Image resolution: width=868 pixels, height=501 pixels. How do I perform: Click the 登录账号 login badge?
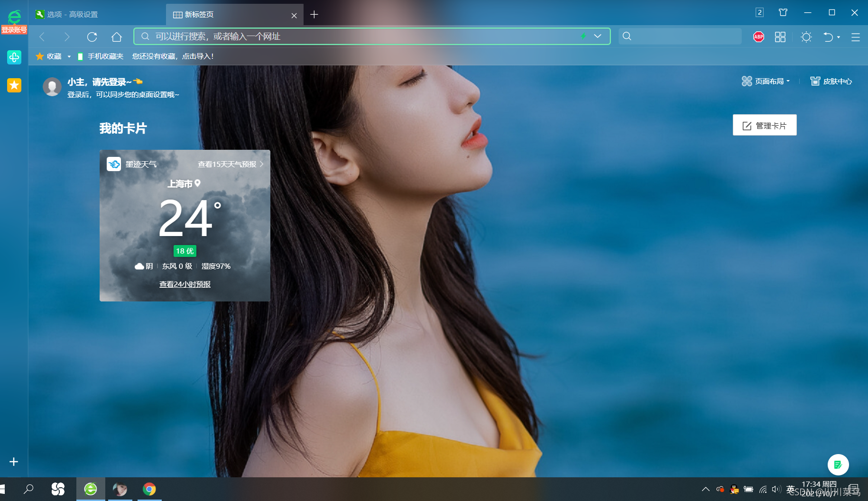[x=14, y=30]
